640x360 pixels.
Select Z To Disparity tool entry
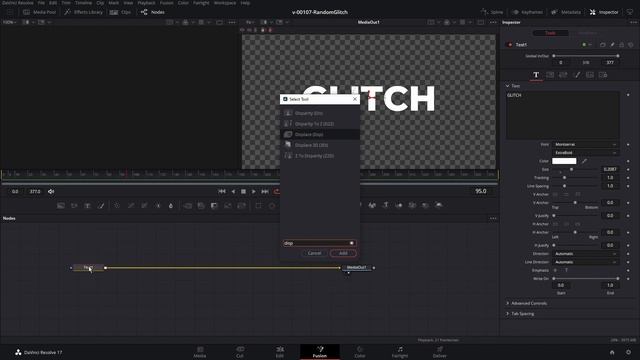point(320,156)
